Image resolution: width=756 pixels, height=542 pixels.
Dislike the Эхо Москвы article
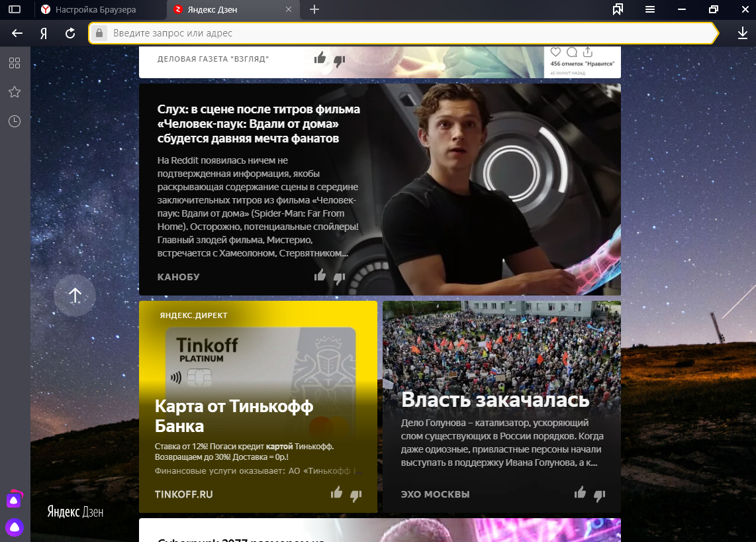pos(599,495)
